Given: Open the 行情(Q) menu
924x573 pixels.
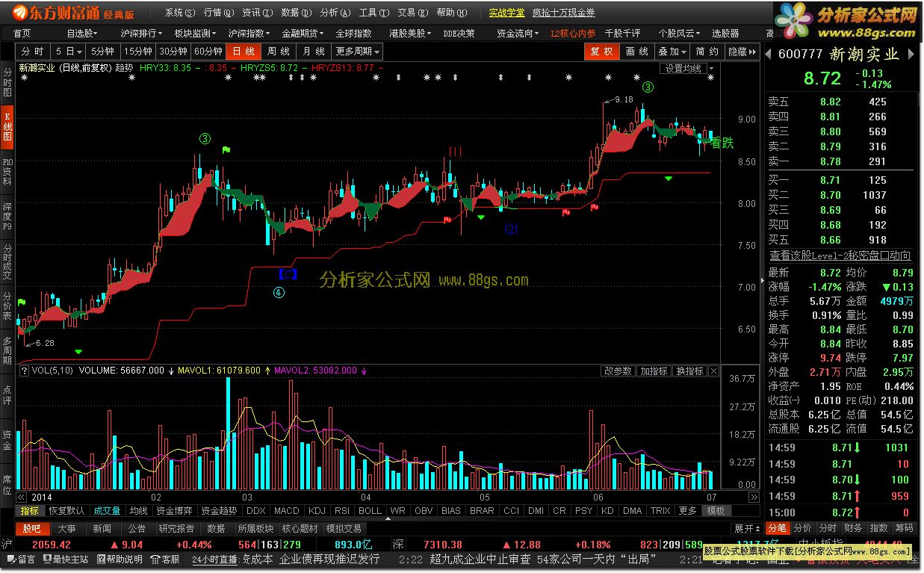Looking at the screenshot, I should point(219,13).
